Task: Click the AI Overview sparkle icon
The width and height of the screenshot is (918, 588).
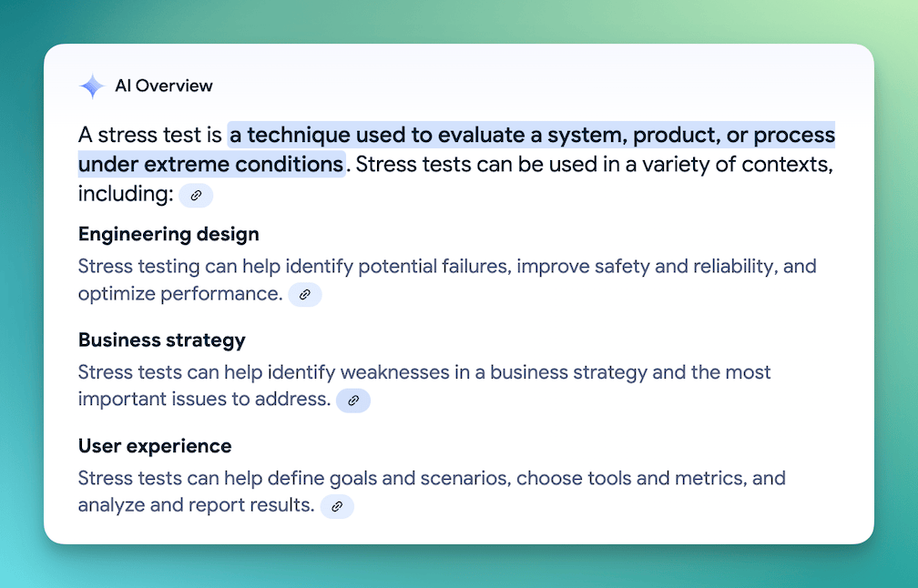Action: point(92,86)
